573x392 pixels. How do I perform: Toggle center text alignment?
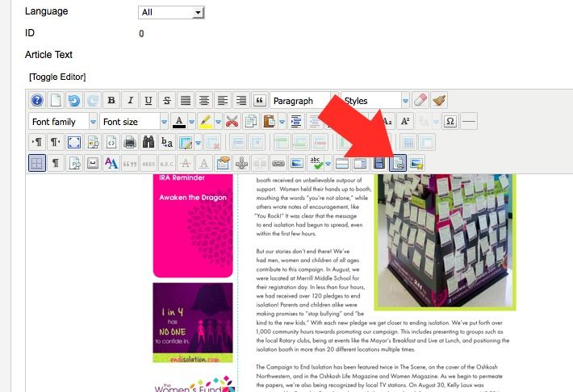(x=204, y=101)
